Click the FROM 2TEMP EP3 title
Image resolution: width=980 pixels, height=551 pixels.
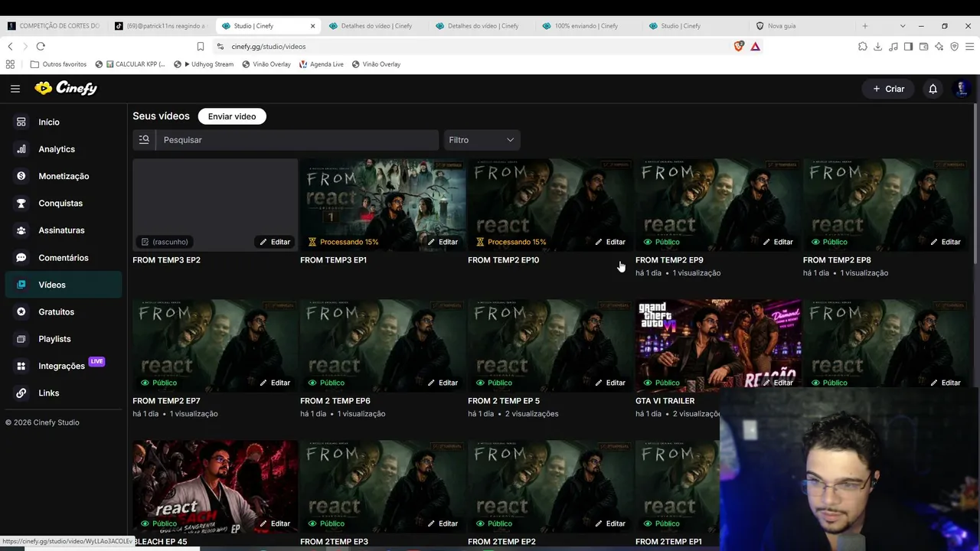point(334,542)
